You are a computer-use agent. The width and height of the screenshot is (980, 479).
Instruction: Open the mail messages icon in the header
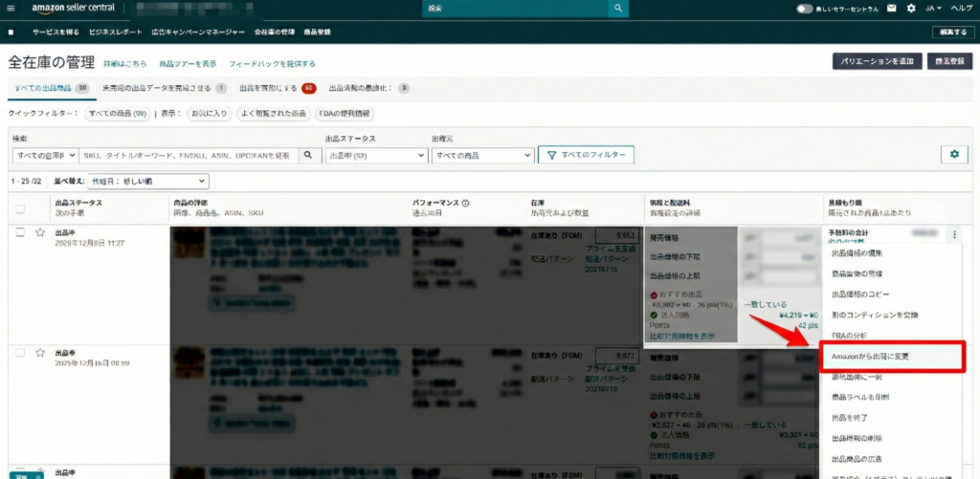891,9
